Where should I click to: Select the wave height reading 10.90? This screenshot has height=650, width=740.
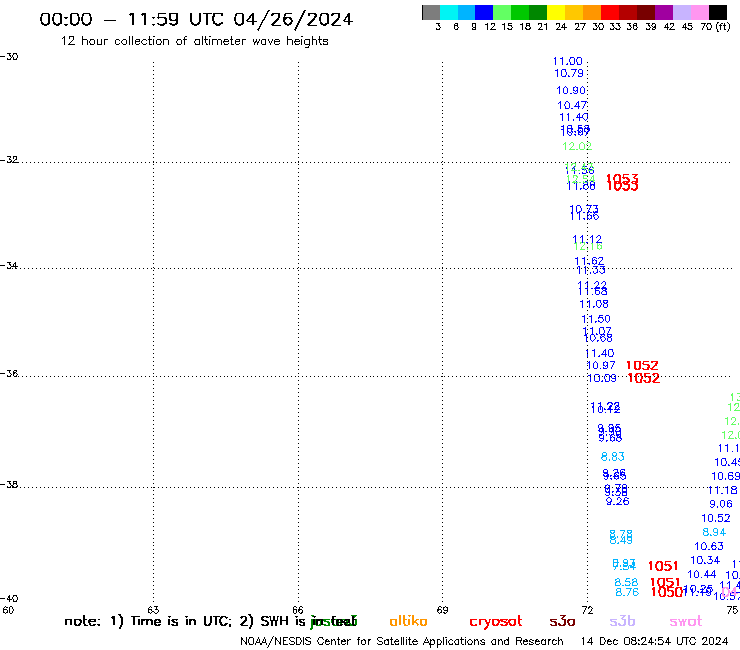tap(571, 90)
